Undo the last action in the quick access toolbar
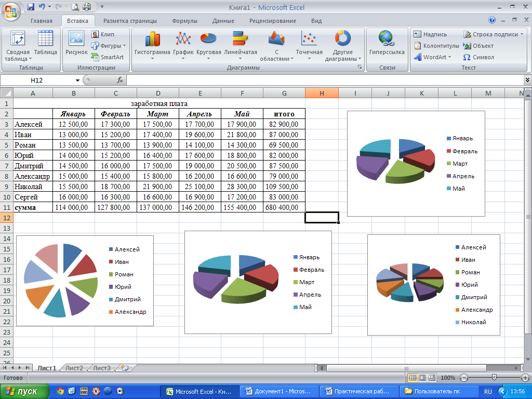 (x=42, y=7)
